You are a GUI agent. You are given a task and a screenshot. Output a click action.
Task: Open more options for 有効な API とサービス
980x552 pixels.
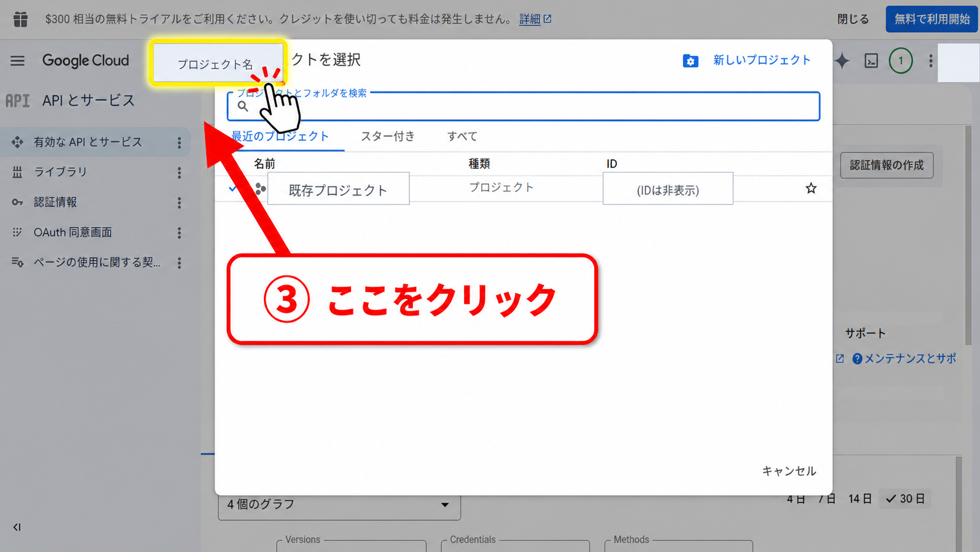click(179, 142)
